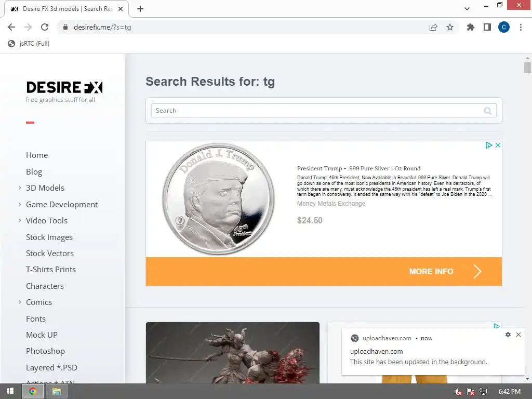Expand the Game Development submenu
Viewport: 532px width, 399px height.
tap(20, 204)
